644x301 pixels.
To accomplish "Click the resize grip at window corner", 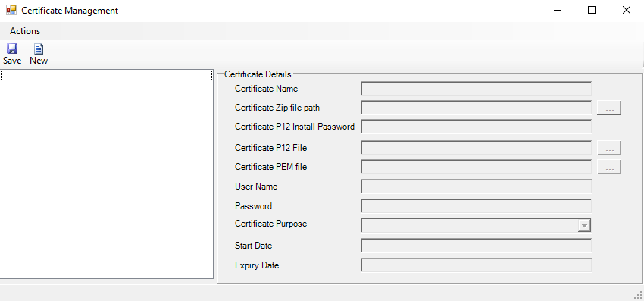I will point(638,294).
